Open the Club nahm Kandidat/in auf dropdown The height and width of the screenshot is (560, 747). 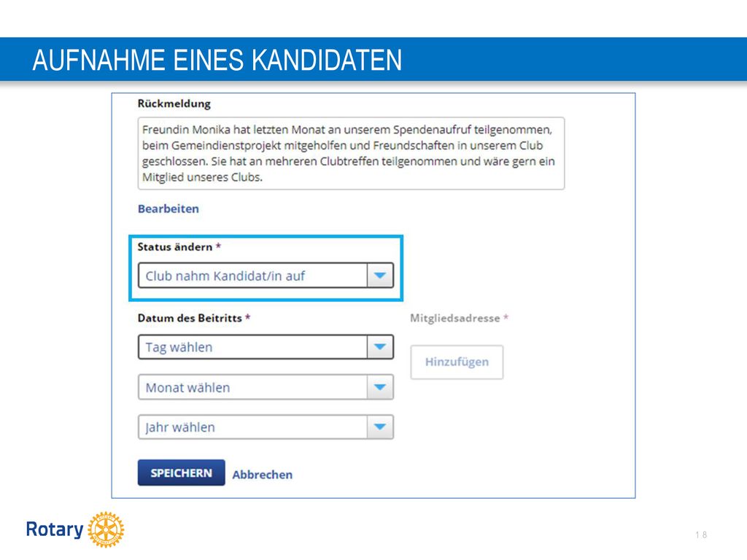click(x=266, y=275)
